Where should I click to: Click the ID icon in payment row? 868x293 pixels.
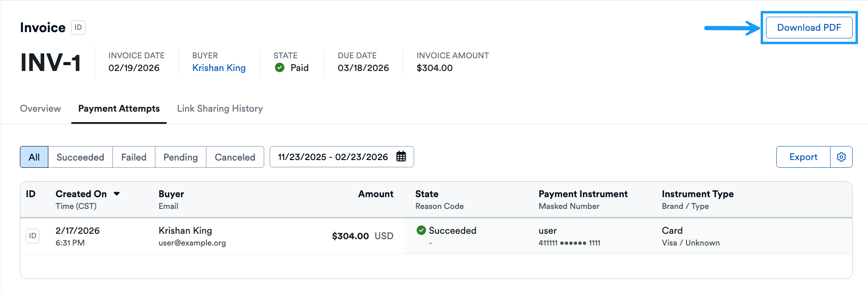[x=33, y=236]
